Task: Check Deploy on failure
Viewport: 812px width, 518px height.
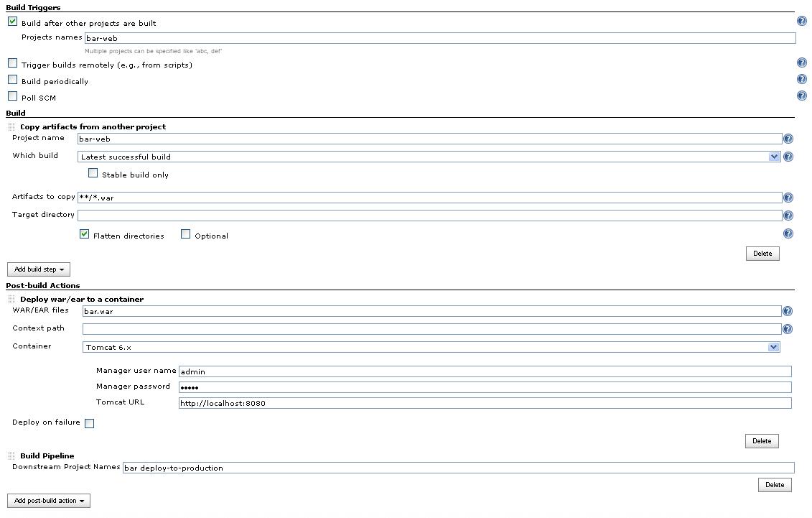Action: [x=89, y=423]
